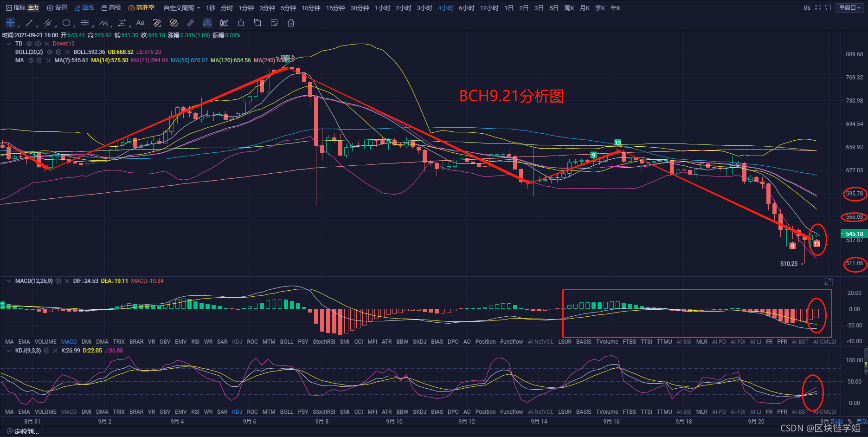Select the horizontal lines drawing tool
The width and height of the screenshot is (868, 437).
84,23
